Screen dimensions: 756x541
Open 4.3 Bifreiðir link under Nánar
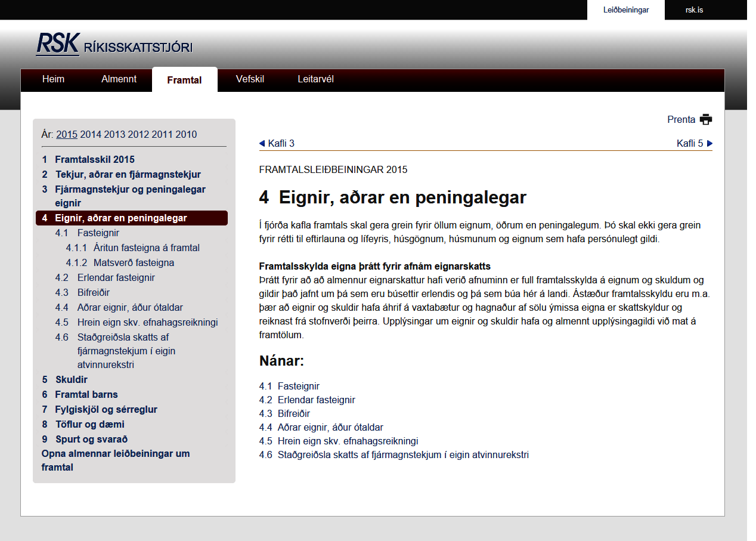[x=292, y=413]
